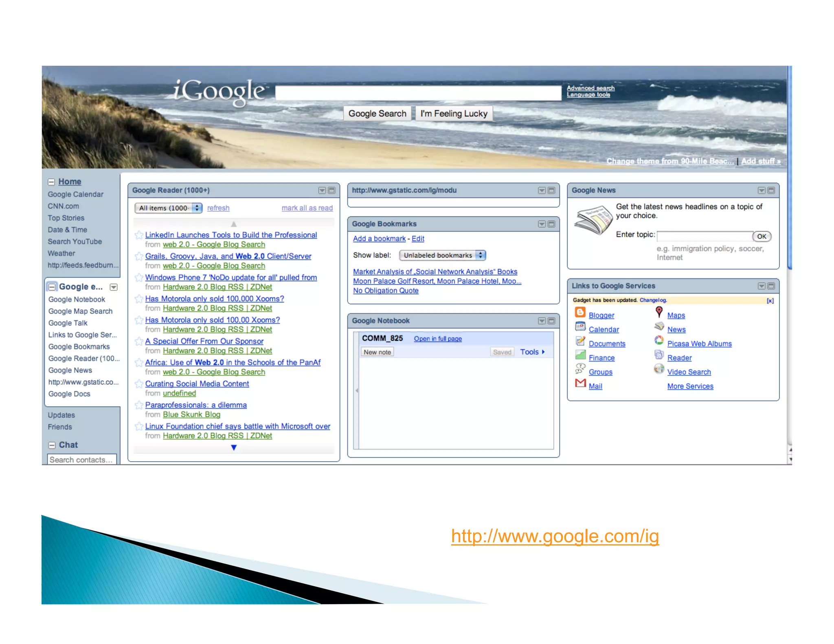Open the All items dropdown in Reader
Screen dimensions: 834x644
pyautogui.click(x=168, y=208)
